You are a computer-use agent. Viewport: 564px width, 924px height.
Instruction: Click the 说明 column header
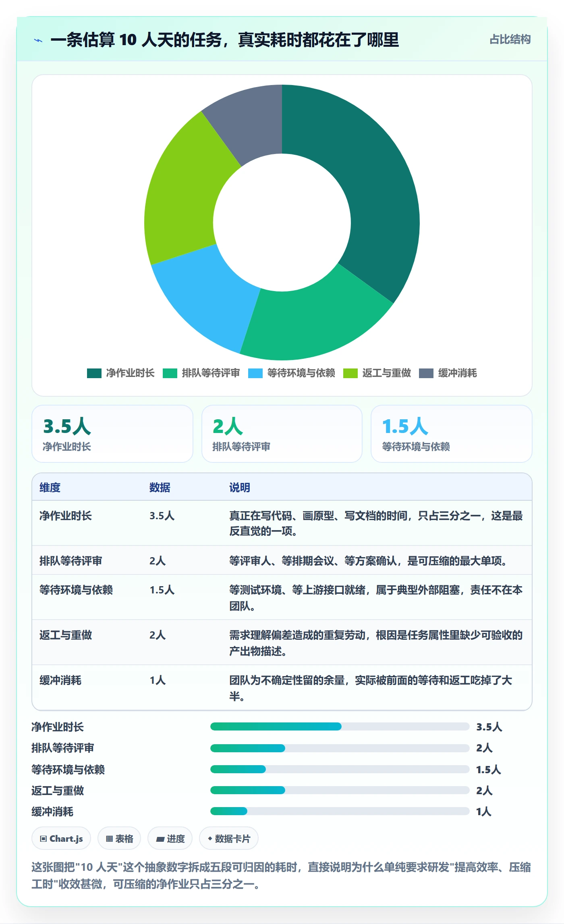coord(240,487)
